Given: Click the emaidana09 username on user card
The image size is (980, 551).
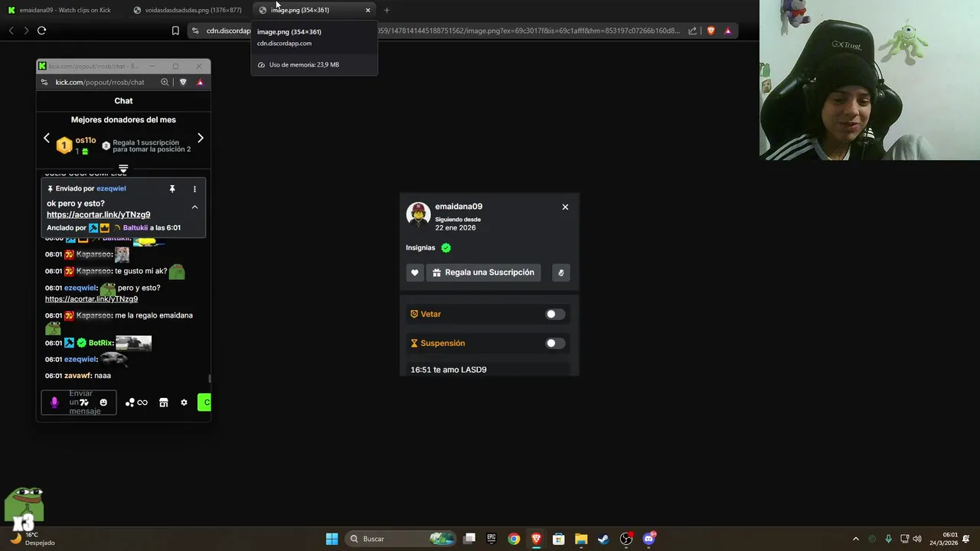Looking at the screenshot, I should 459,207.
